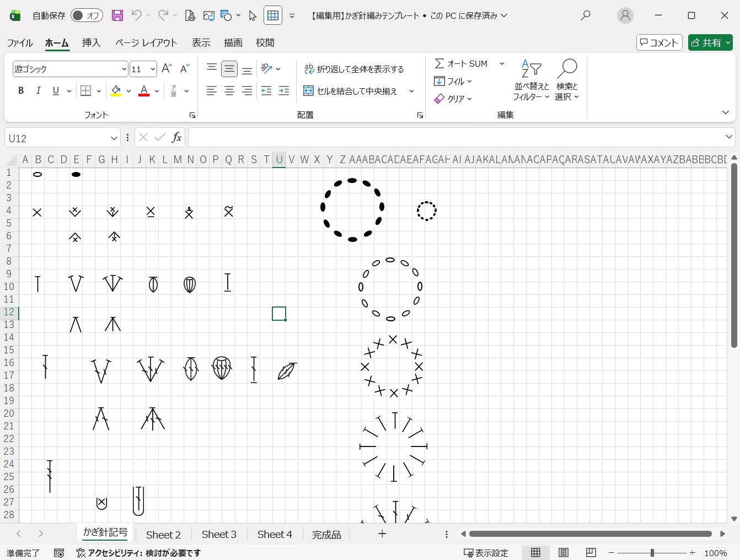Switch to Page Layout view in status bar
Screen dimensions: 740x560
tap(564, 553)
